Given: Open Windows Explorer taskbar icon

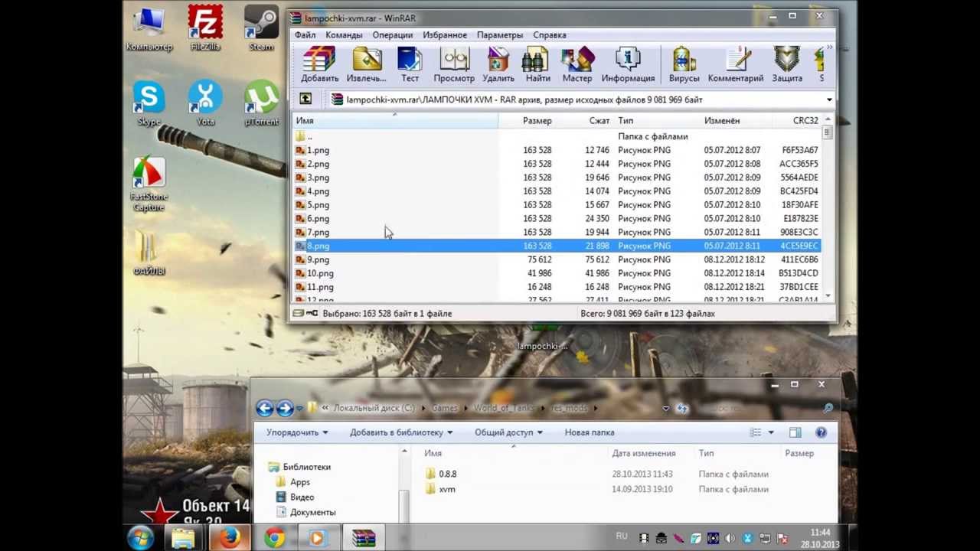Looking at the screenshot, I should pyautogui.click(x=184, y=538).
